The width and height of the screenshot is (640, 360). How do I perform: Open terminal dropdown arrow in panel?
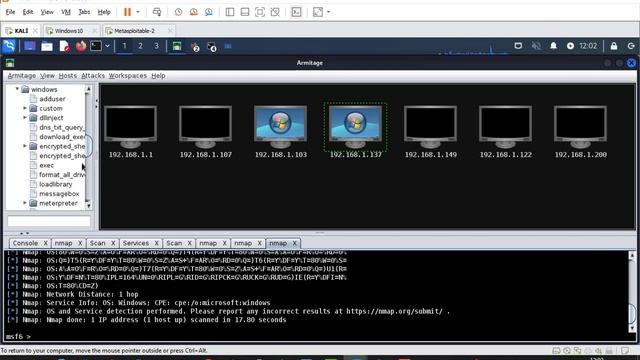pos(107,46)
